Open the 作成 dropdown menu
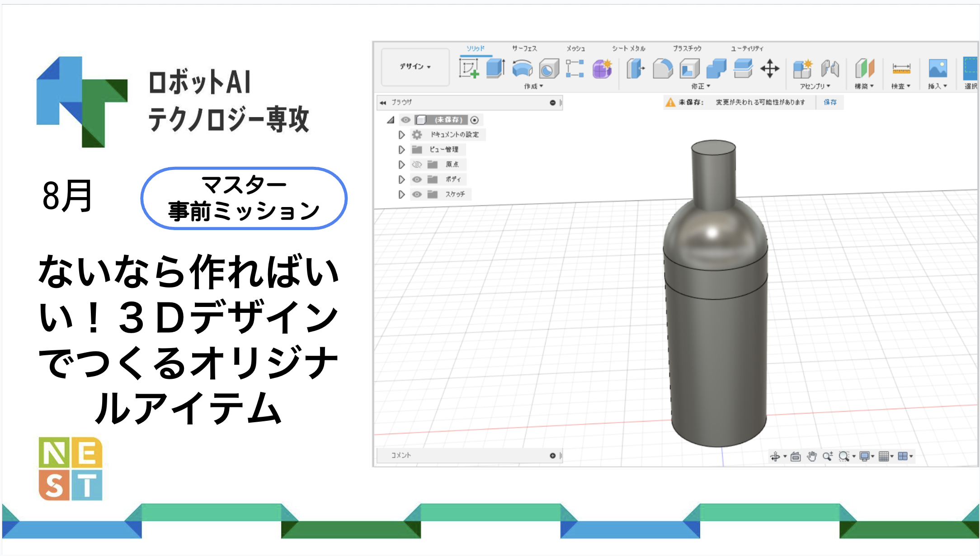Screen dimensions: 980x556 (x=533, y=85)
